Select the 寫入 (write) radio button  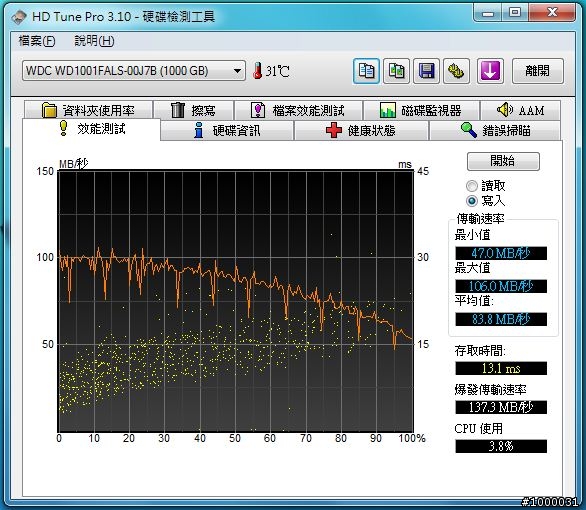tap(472, 201)
